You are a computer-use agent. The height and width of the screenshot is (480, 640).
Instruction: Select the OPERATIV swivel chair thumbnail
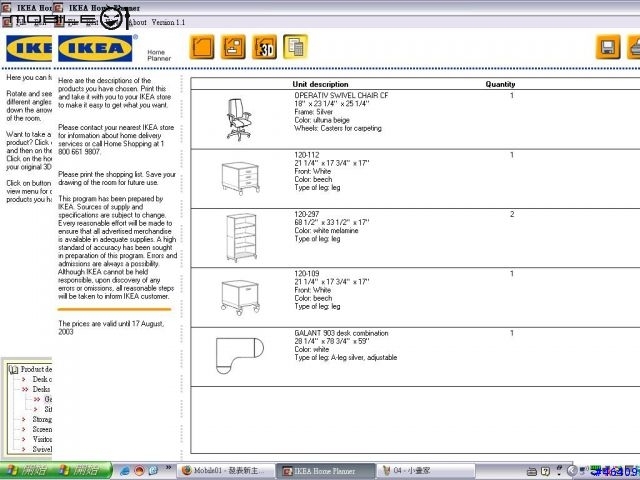[x=239, y=119]
